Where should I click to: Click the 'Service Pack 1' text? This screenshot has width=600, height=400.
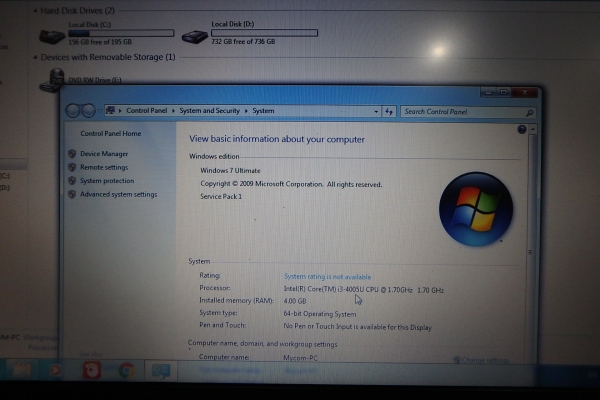[221, 196]
